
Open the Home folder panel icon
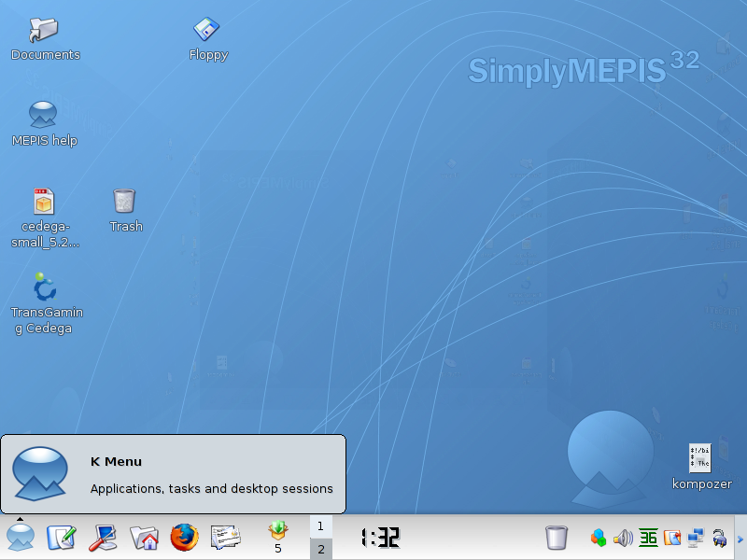[144, 538]
